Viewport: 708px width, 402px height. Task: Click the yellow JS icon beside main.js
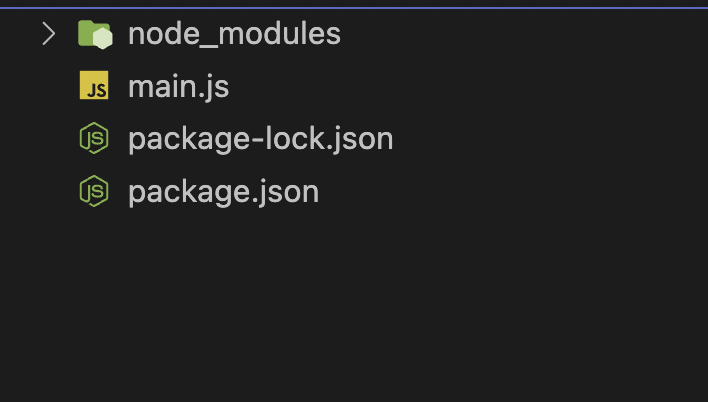pos(94,88)
